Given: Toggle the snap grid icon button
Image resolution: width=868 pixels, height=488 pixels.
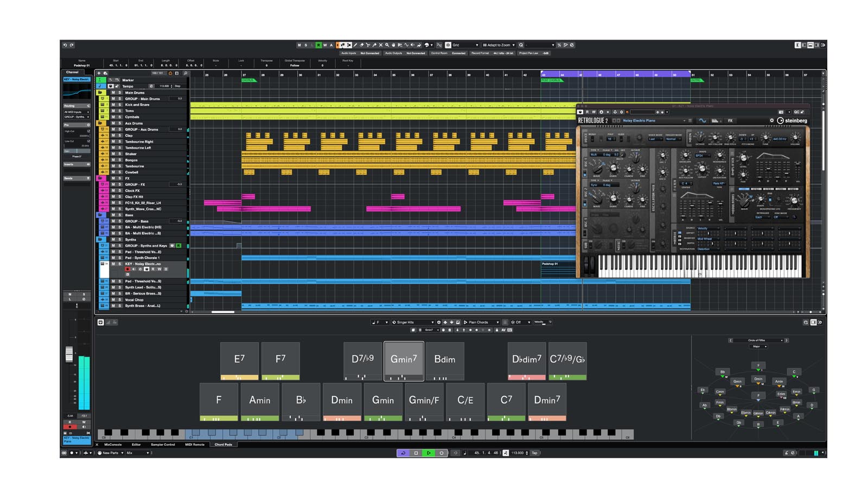Looking at the screenshot, I should (448, 45).
